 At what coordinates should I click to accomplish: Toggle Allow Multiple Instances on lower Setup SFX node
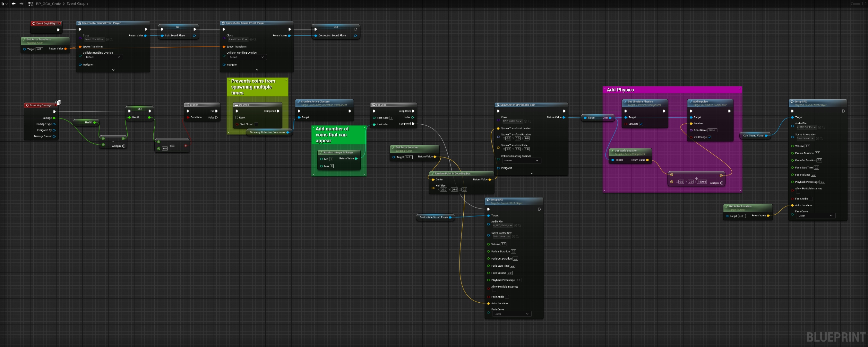(494, 290)
